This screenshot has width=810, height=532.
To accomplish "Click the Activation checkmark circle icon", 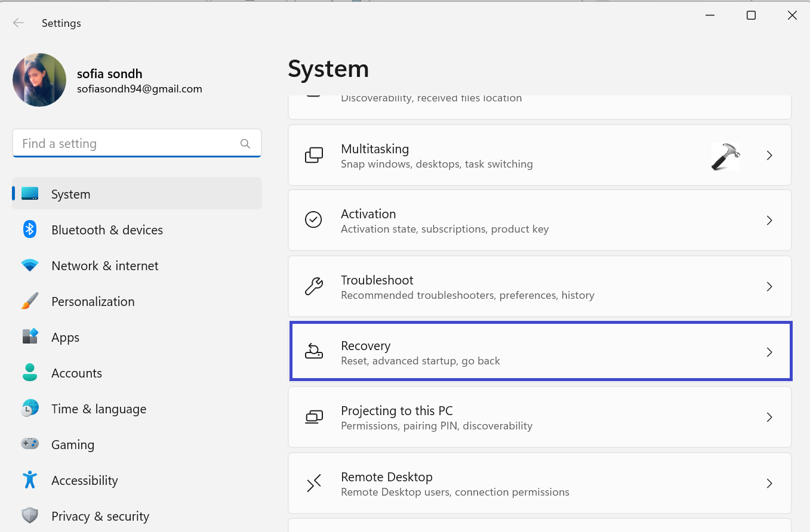I will click(x=313, y=220).
